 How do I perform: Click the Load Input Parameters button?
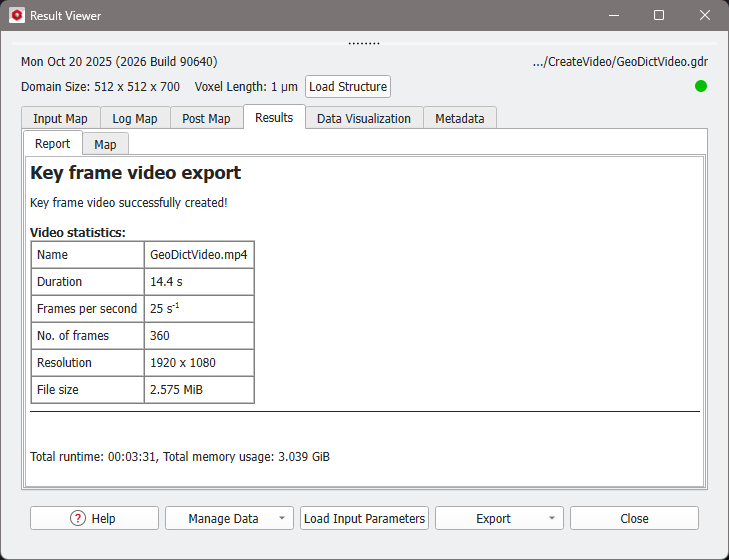(364, 518)
